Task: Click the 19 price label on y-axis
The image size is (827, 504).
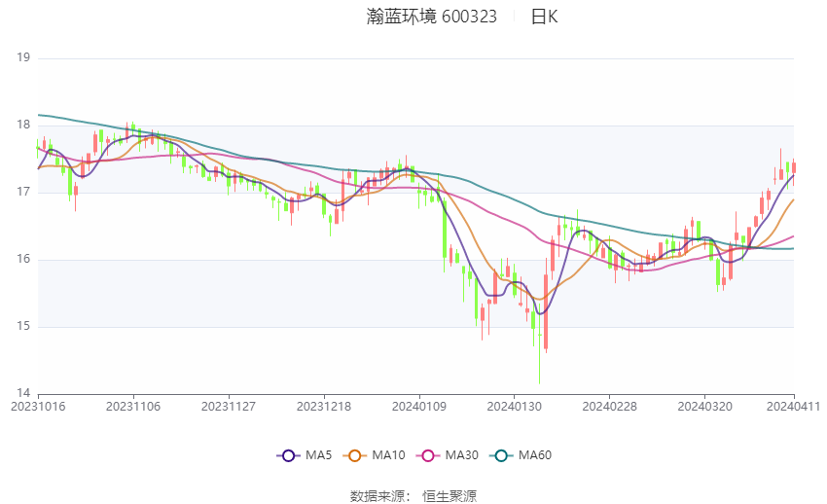Action: click(23, 58)
